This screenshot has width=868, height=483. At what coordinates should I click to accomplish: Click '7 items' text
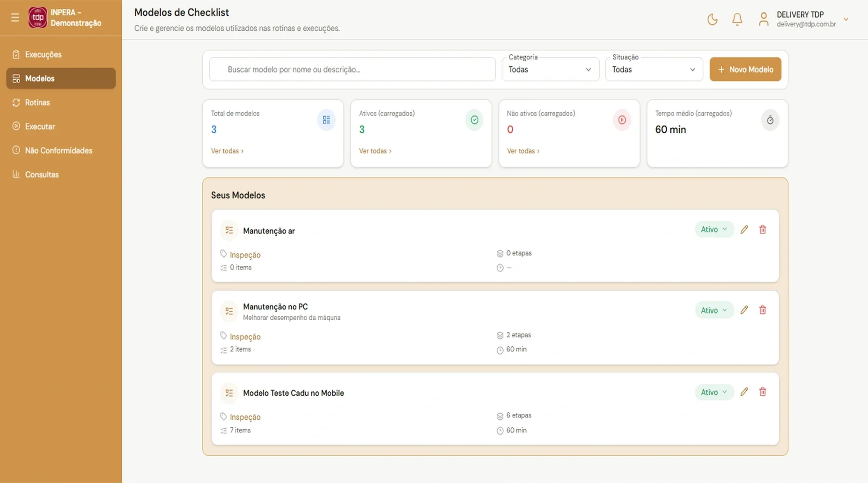(x=240, y=430)
